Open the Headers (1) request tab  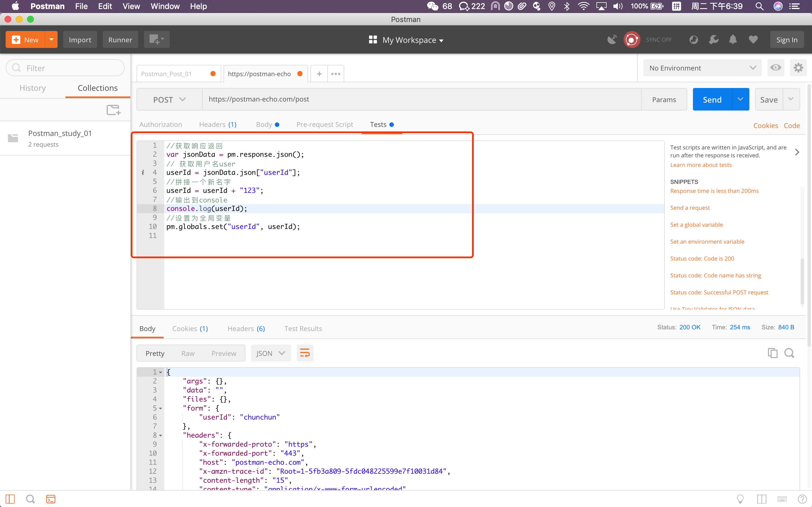point(218,124)
